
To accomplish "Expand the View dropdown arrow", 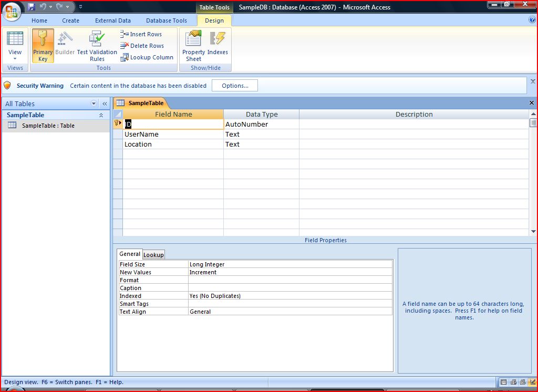I will (x=15, y=59).
